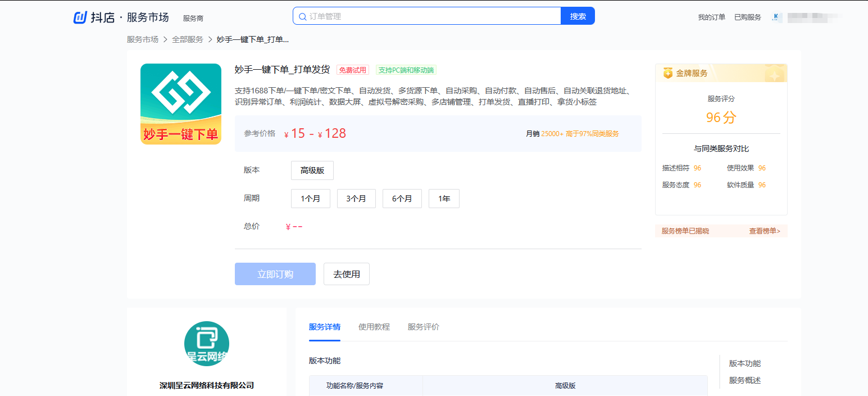Screen dimensions: 868x396
Task: Select the 1个月 period option
Action: click(311, 199)
